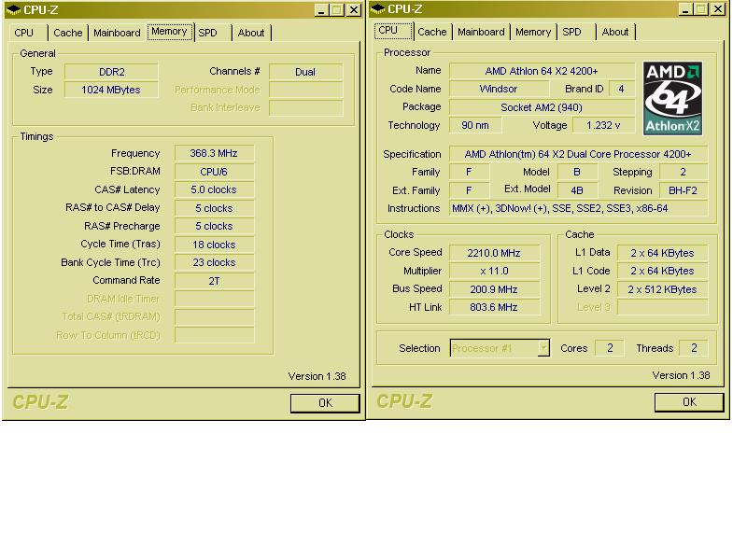Image resolution: width=747 pixels, height=560 pixels.
Task: Click the Specification field text
Action: pyautogui.click(x=578, y=154)
